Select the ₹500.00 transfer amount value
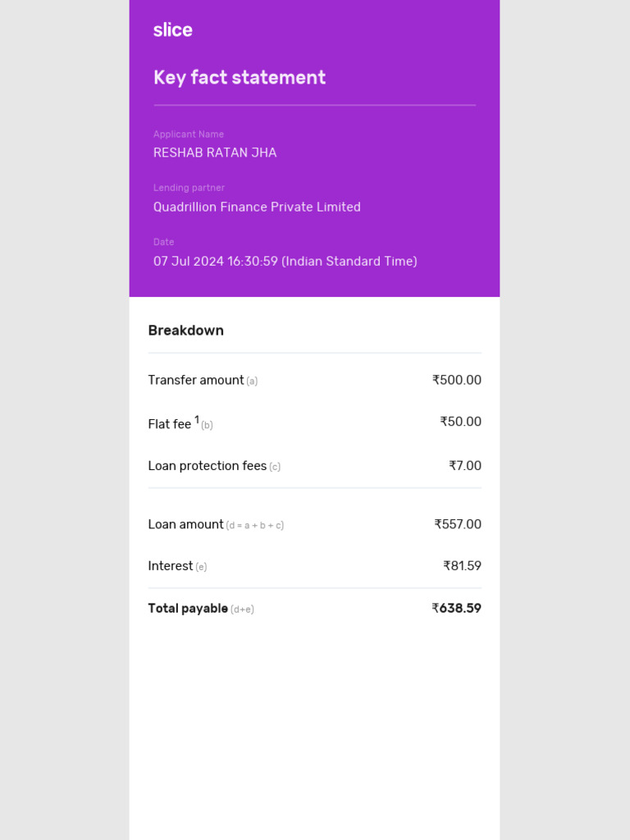The image size is (630, 840). tap(457, 380)
